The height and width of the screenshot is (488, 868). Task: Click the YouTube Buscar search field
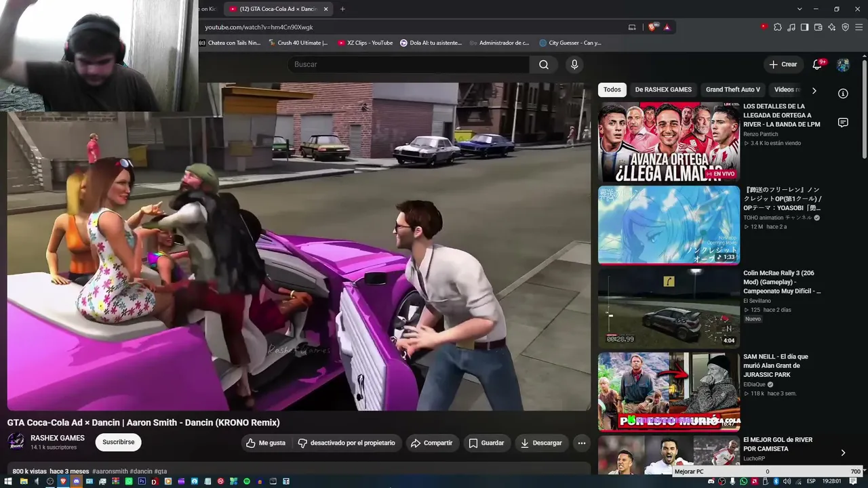tap(408, 64)
